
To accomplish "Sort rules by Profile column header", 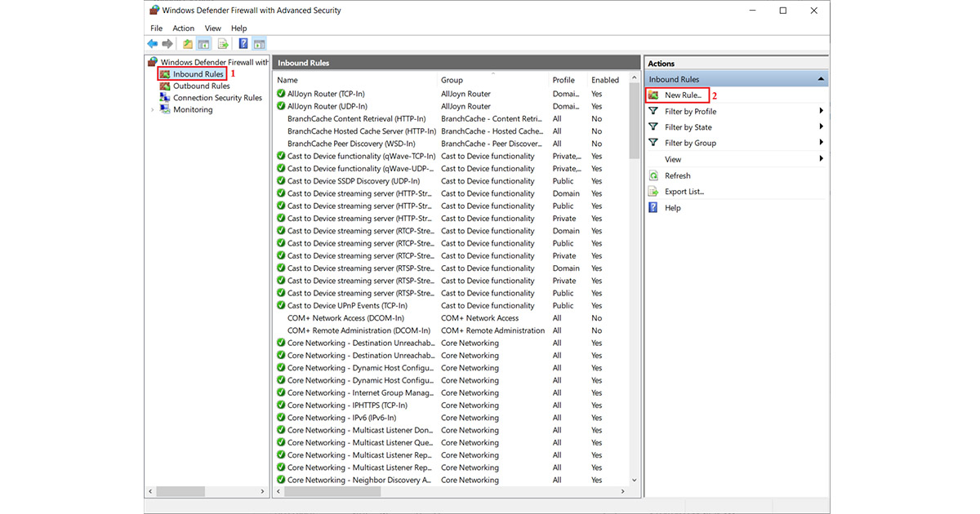I will (x=563, y=80).
